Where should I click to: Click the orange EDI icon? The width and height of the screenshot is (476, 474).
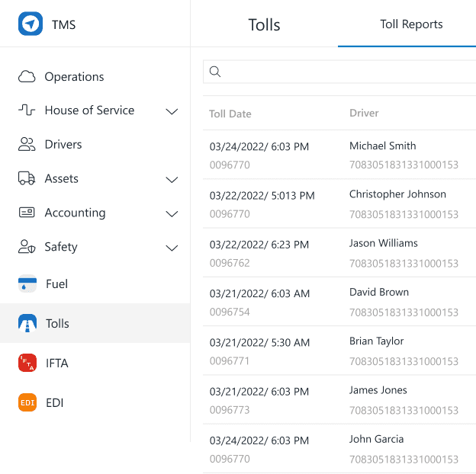pyautogui.click(x=27, y=402)
